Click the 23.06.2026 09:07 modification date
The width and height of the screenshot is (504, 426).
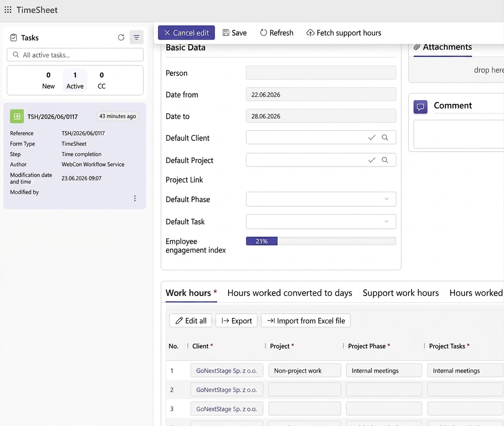[81, 178]
